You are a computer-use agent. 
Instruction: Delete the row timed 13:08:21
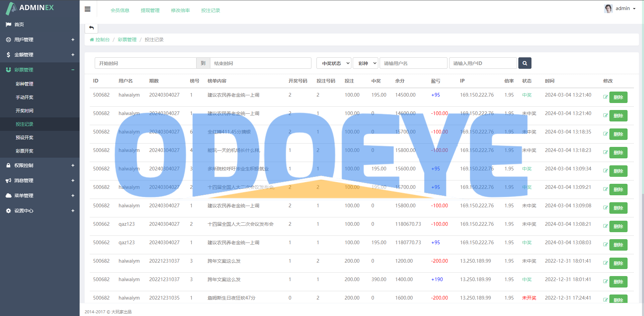618,226
